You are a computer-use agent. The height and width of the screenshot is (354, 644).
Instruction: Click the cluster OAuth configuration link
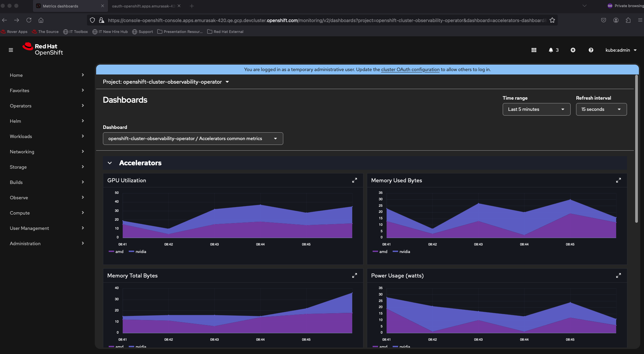[410, 69]
